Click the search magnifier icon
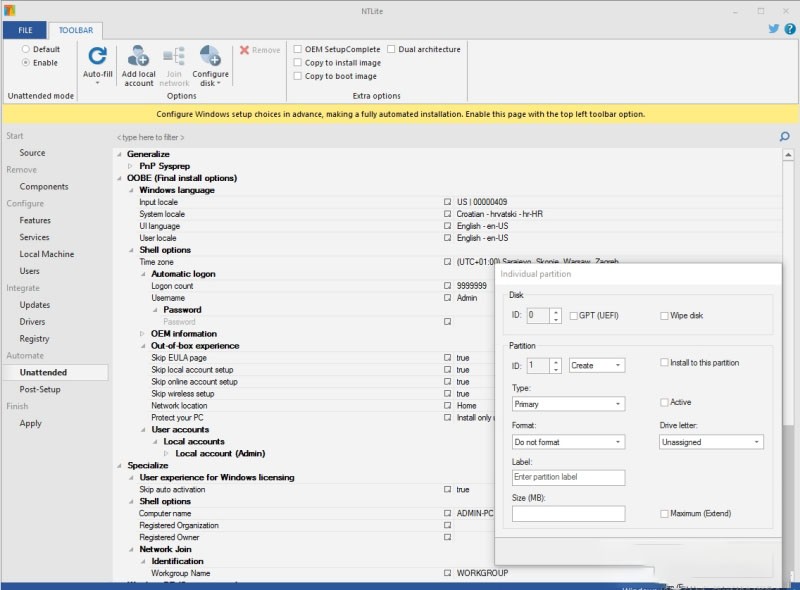Viewport: 800px width, 590px height. (785, 136)
